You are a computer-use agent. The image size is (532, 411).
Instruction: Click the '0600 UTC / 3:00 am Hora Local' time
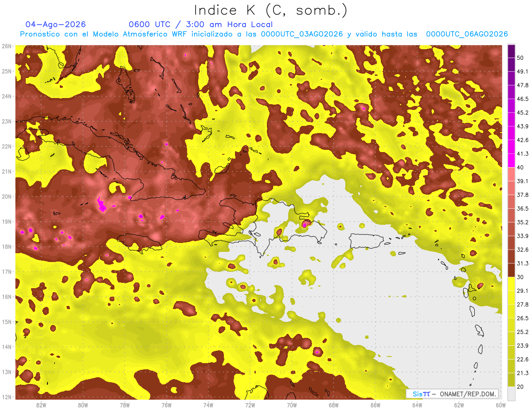(x=200, y=24)
